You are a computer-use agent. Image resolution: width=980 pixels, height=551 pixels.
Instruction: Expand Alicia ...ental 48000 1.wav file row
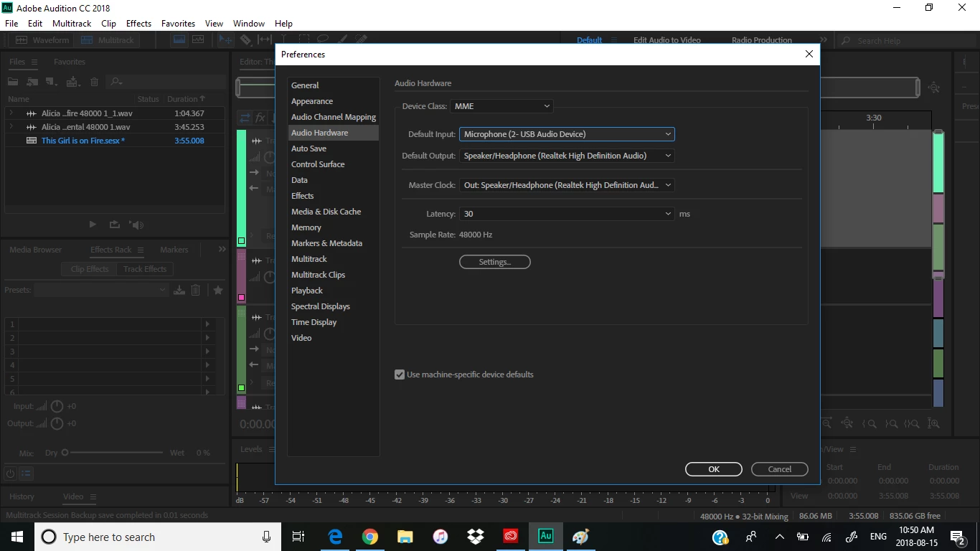click(11, 127)
